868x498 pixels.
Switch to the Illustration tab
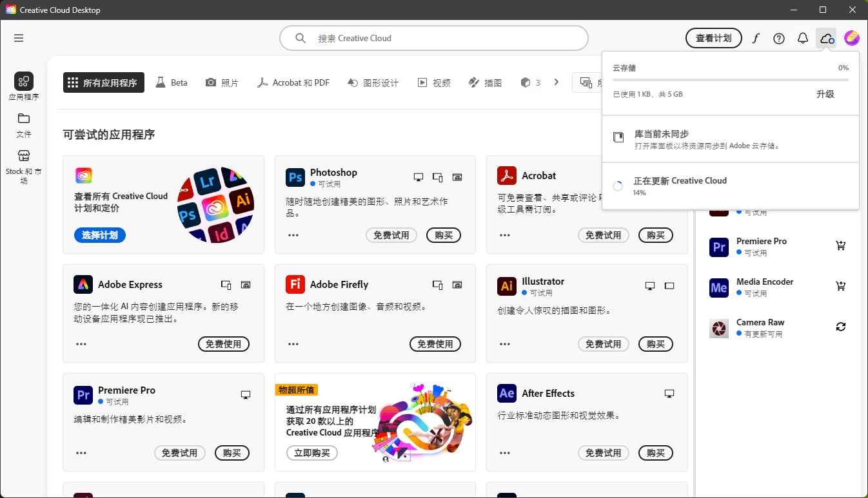[486, 82]
